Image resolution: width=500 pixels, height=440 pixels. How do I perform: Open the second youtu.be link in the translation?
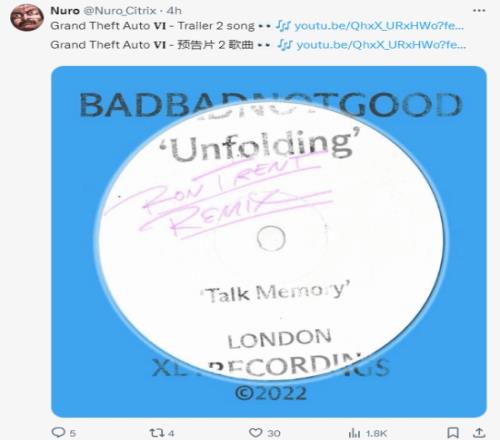pos(381,45)
